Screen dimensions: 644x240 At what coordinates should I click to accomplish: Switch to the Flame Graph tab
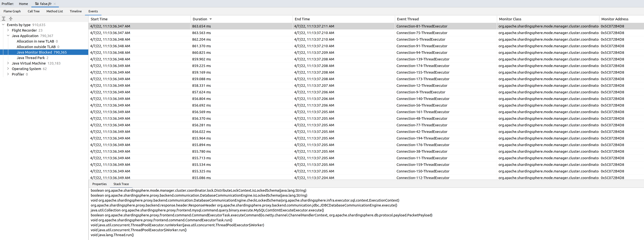click(x=12, y=11)
